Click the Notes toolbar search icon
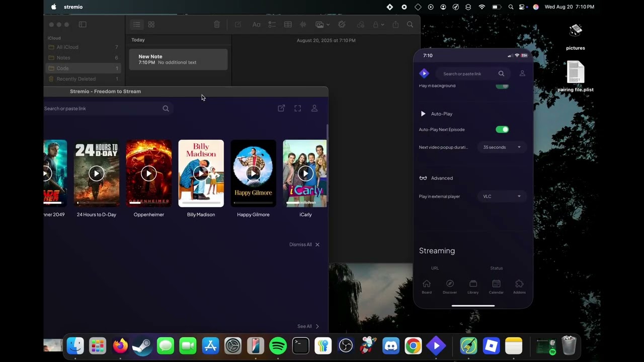The width and height of the screenshot is (644, 362). click(x=410, y=24)
